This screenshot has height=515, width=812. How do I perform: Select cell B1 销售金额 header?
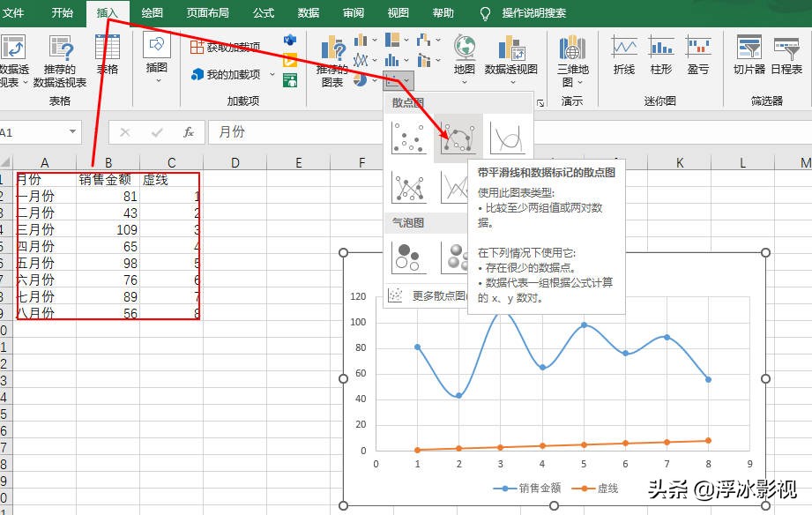pos(108,180)
